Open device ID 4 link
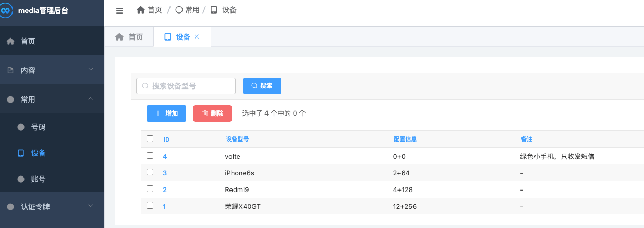Viewport: 644px width, 228px height. pos(165,156)
